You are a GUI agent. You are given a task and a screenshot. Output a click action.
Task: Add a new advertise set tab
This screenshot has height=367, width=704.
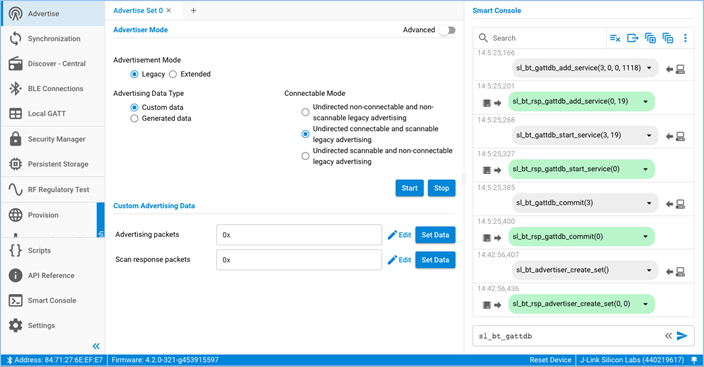tap(193, 10)
